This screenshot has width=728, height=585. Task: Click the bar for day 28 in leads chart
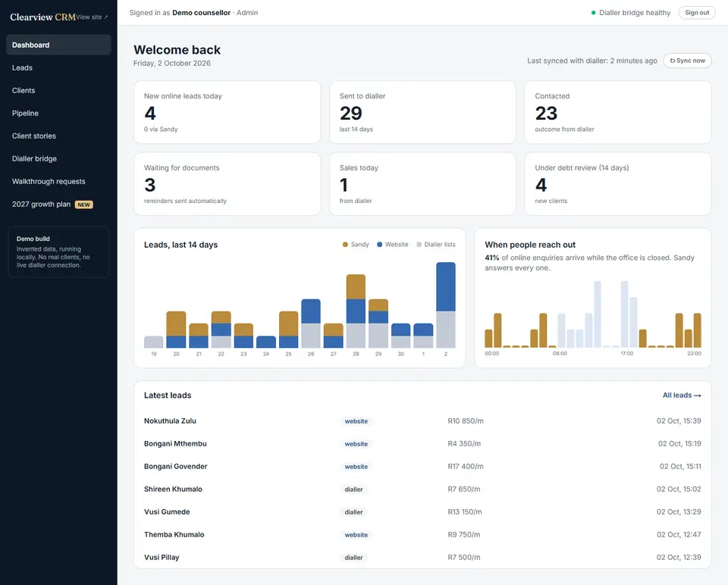[356, 311]
